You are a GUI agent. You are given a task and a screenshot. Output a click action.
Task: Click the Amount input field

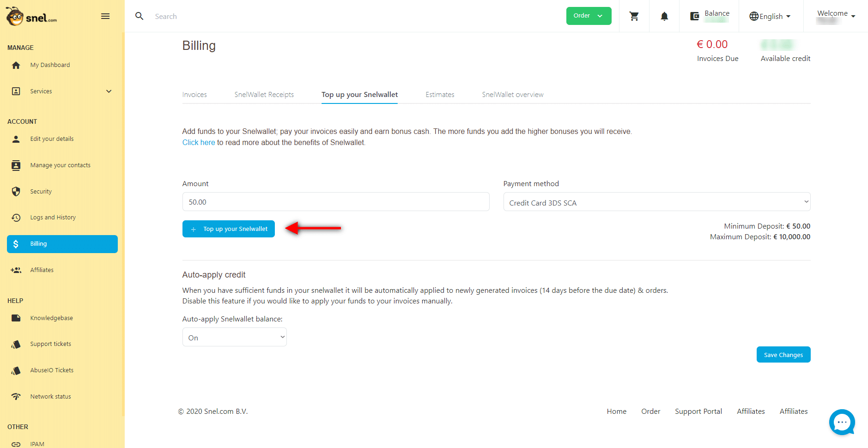pyautogui.click(x=336, y=202)
